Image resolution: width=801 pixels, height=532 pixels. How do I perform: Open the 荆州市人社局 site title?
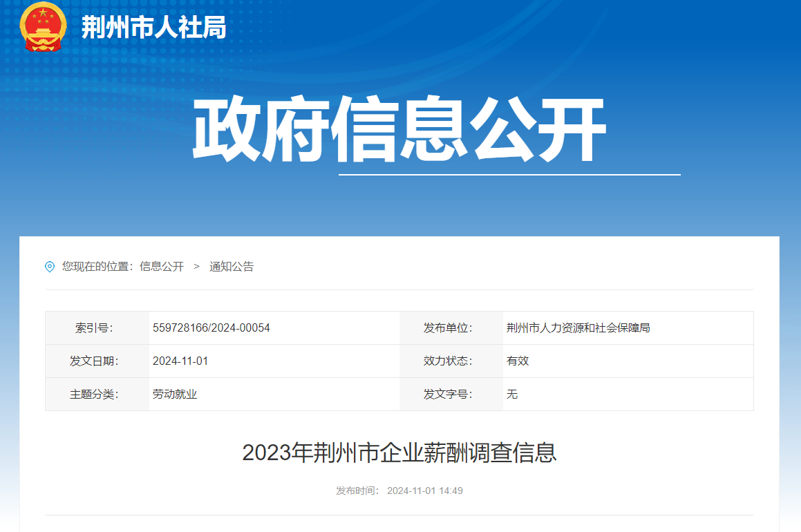153,28
